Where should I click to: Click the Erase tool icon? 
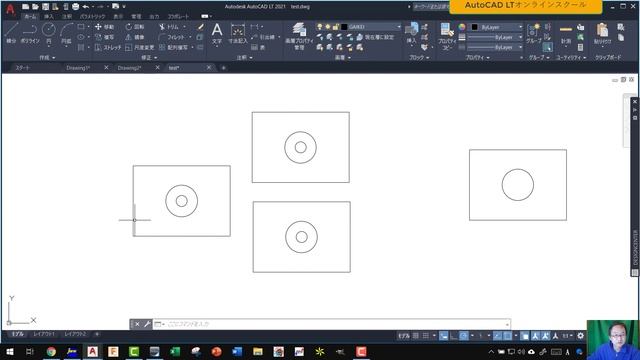click(200, 27)
